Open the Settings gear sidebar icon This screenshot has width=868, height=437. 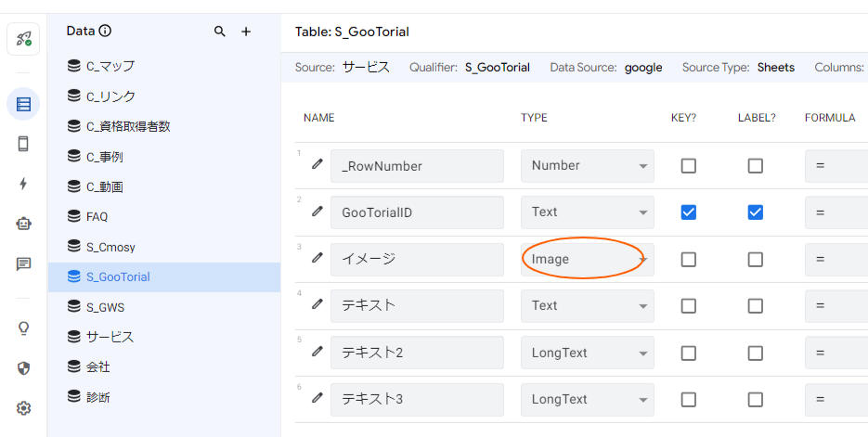[23, 407]
